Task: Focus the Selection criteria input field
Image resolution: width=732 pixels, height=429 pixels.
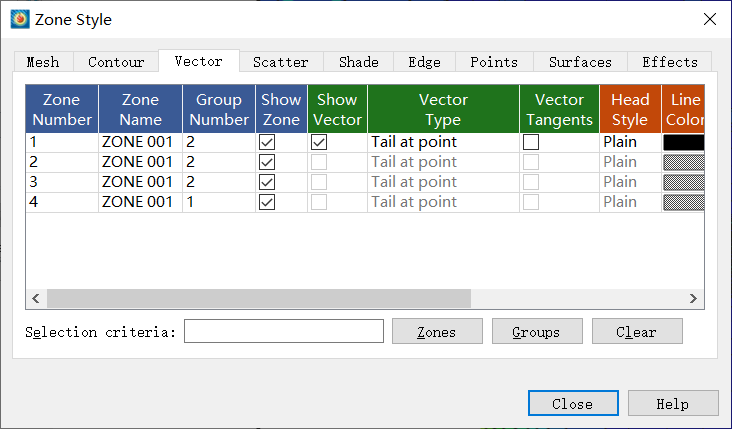Action: tap(284, 331)
